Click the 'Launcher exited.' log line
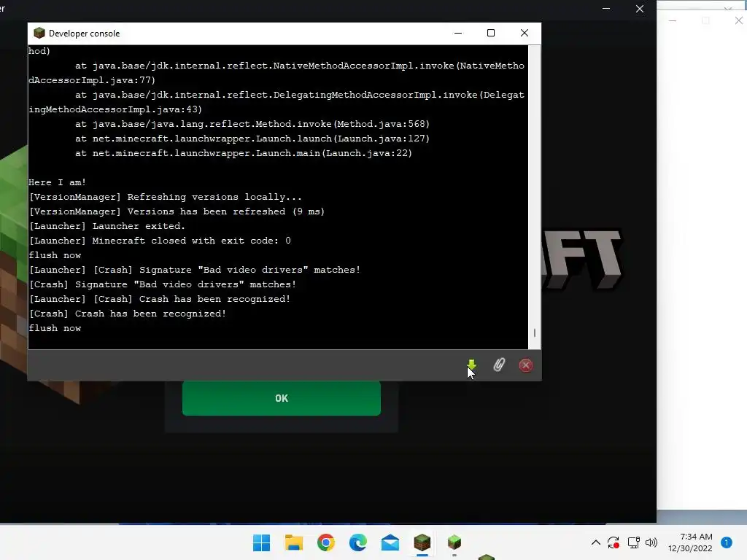 [x=107, y=226]
